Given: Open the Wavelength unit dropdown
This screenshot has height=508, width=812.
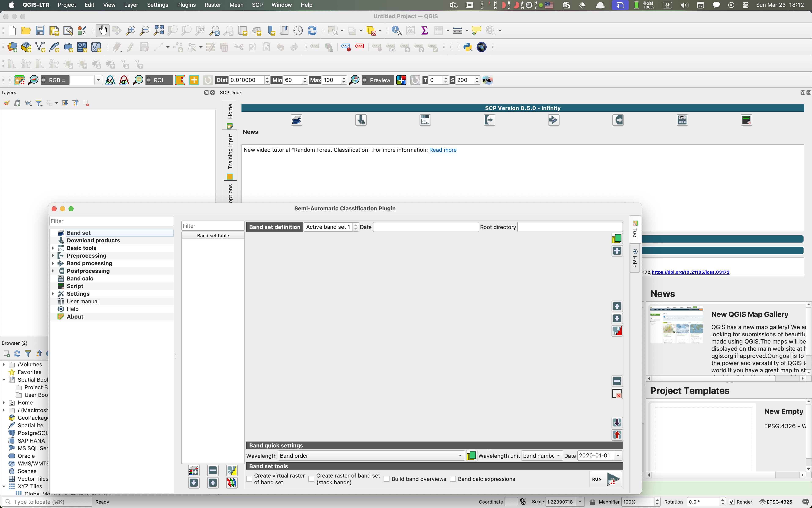Looking at the screenshot, I should 542,456.
